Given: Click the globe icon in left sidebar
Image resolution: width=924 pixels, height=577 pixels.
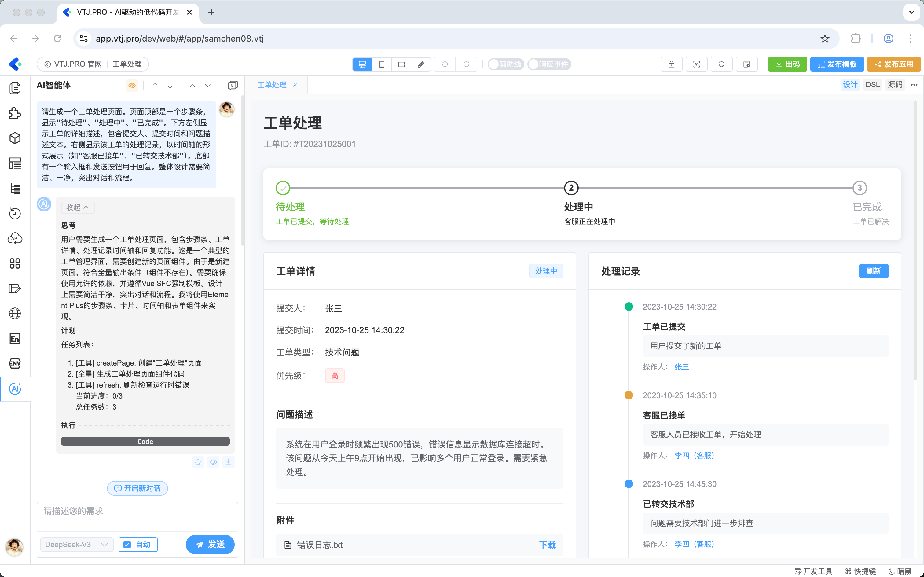Looking at the screenshot, I should (15, 313).
